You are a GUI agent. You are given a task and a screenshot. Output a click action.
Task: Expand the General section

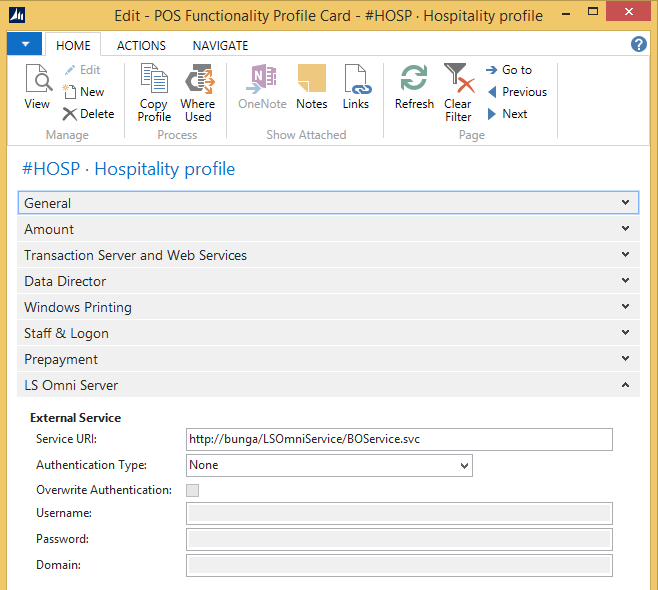click(329, 203)
